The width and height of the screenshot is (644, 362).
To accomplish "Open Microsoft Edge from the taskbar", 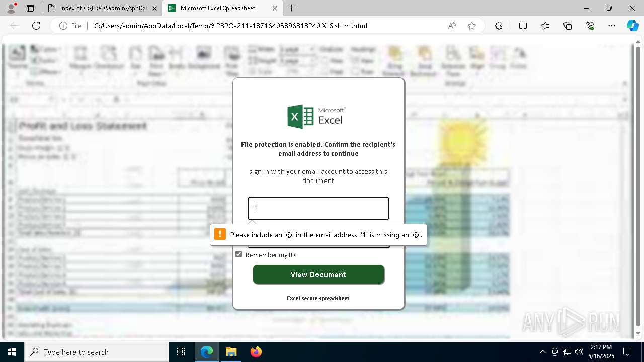I will [x=207, y=352].
